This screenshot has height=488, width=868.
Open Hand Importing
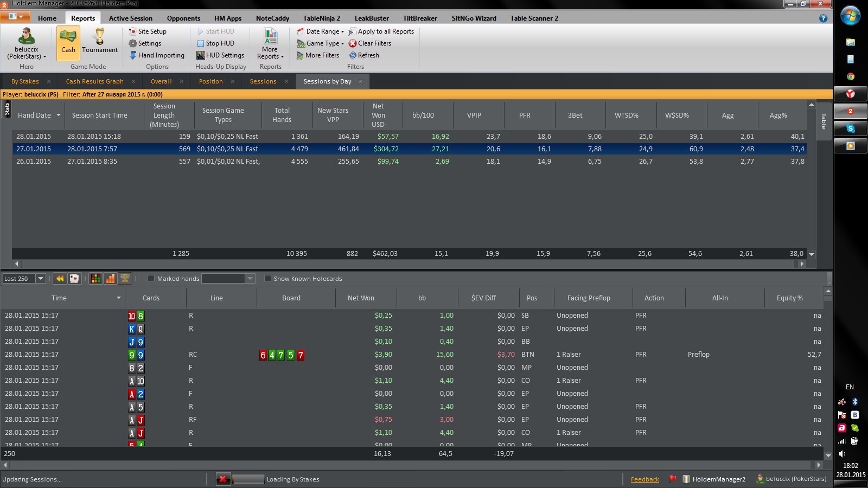(x=157, y=55)
